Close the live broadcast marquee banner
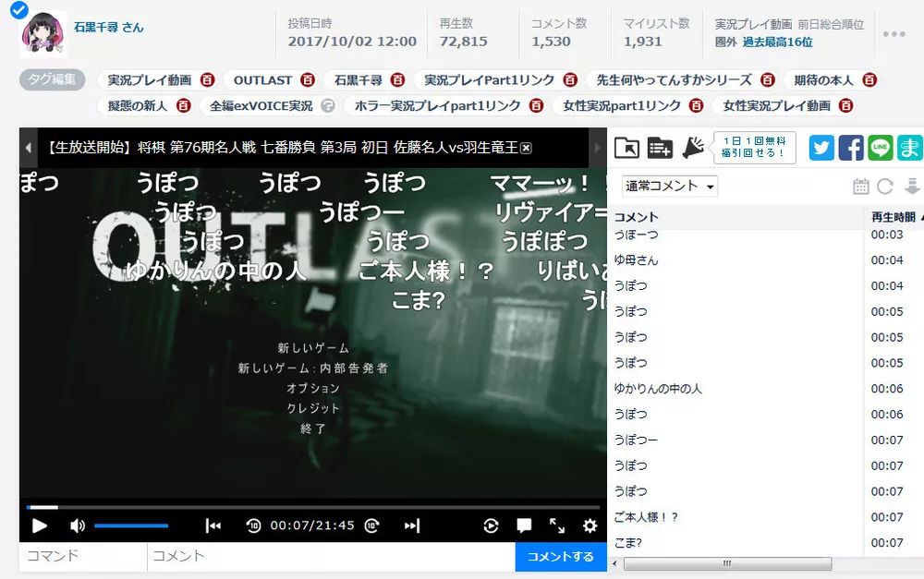This screenshot has height=579, width=924. point(527,148)
